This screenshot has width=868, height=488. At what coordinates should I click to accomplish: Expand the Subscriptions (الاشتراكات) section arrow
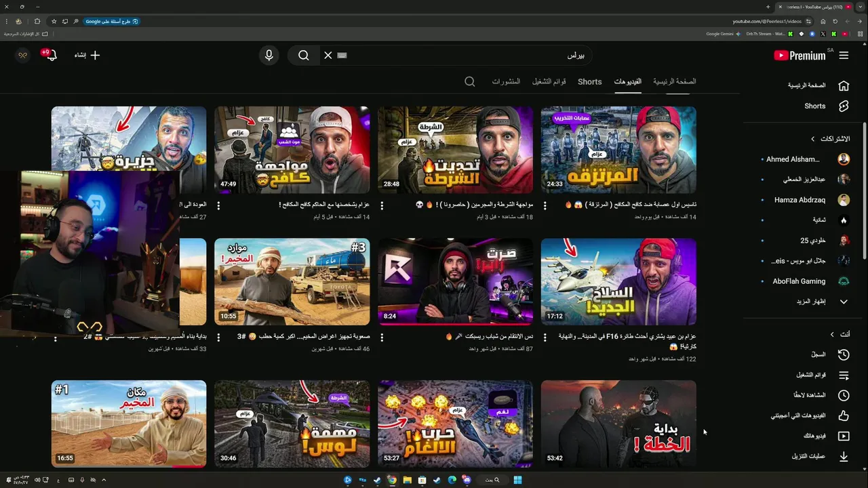pos(813,139)
